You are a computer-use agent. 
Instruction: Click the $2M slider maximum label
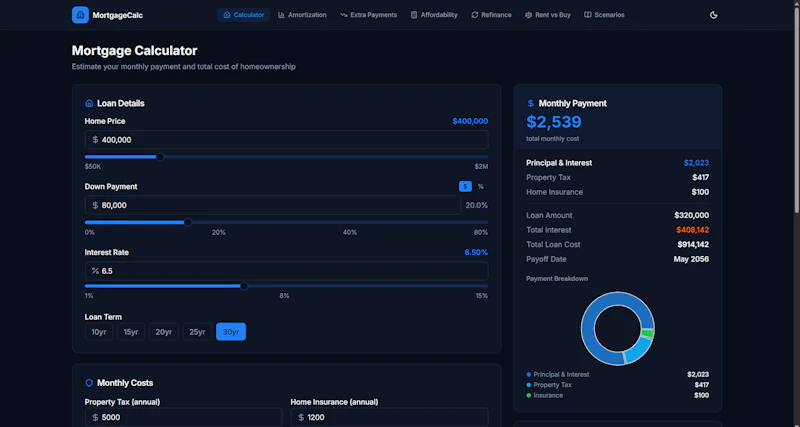pyautogui.click(x=481, y=167)
